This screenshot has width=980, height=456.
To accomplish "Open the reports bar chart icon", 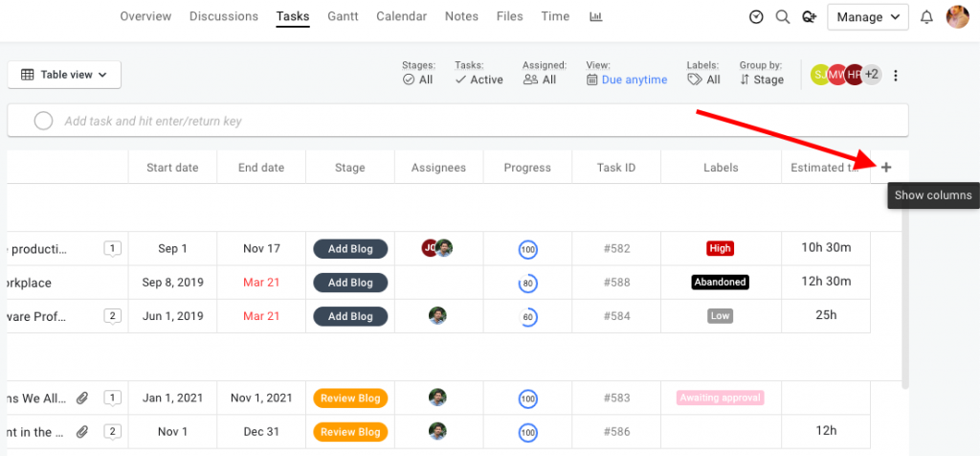I will 596,16.
